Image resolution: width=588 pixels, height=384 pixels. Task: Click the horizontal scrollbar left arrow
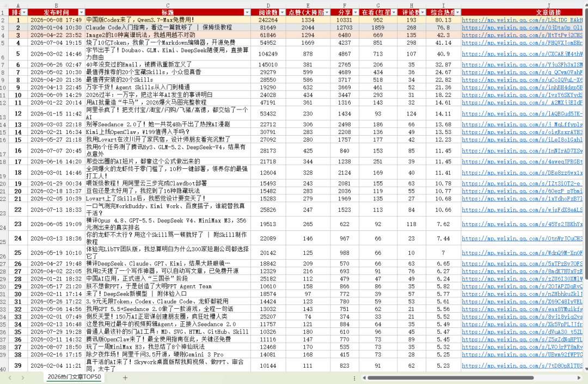pyautogui.click(x=364, y=378)
